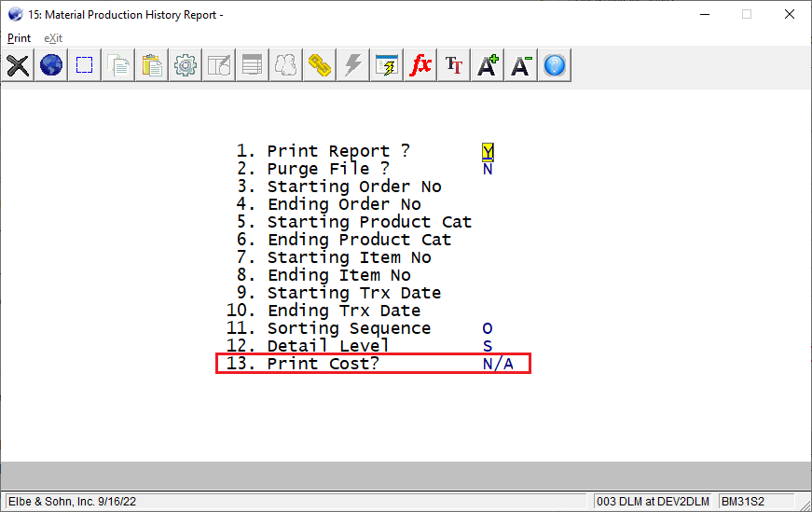Open the blue globe toolbar icon
The width and height of the screenshot is (812, 512).
point(50,65)
